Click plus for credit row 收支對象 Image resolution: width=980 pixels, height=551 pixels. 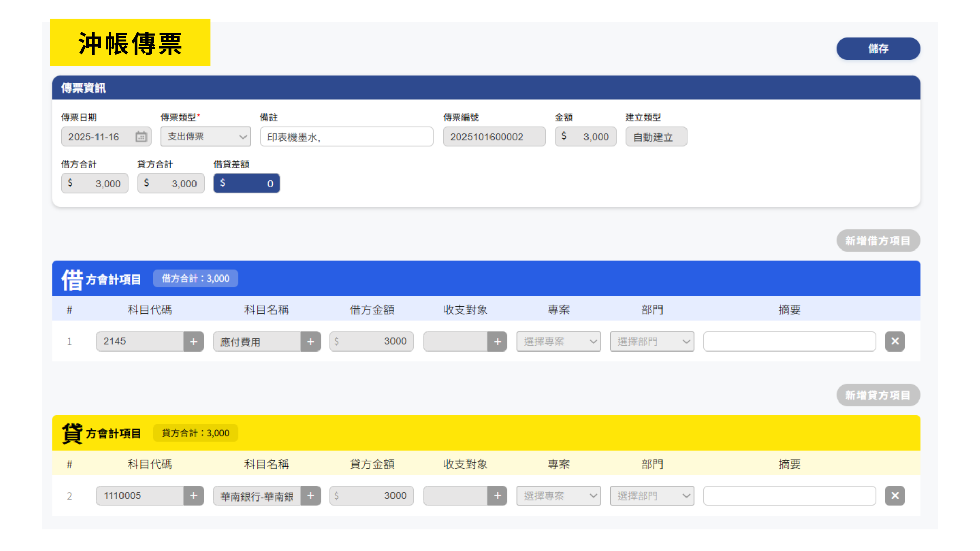[x=497, y=496]
